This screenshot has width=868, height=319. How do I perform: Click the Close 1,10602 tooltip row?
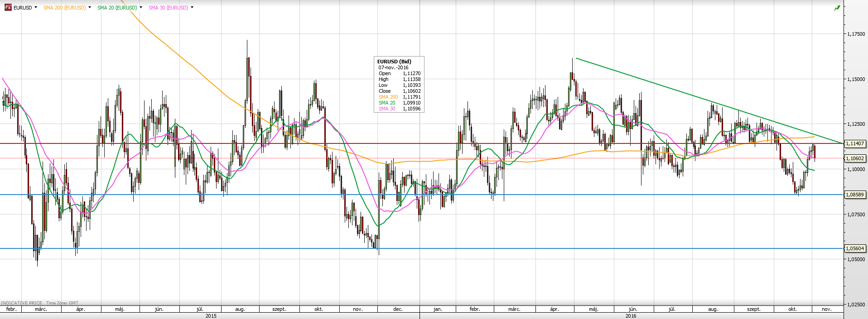[400, 91]
